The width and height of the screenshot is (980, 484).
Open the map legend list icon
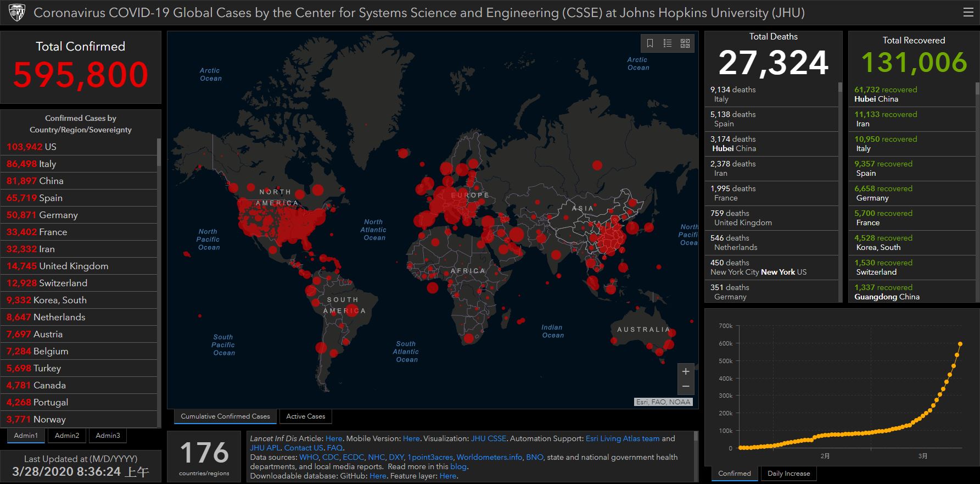click(x=668, y=43)
